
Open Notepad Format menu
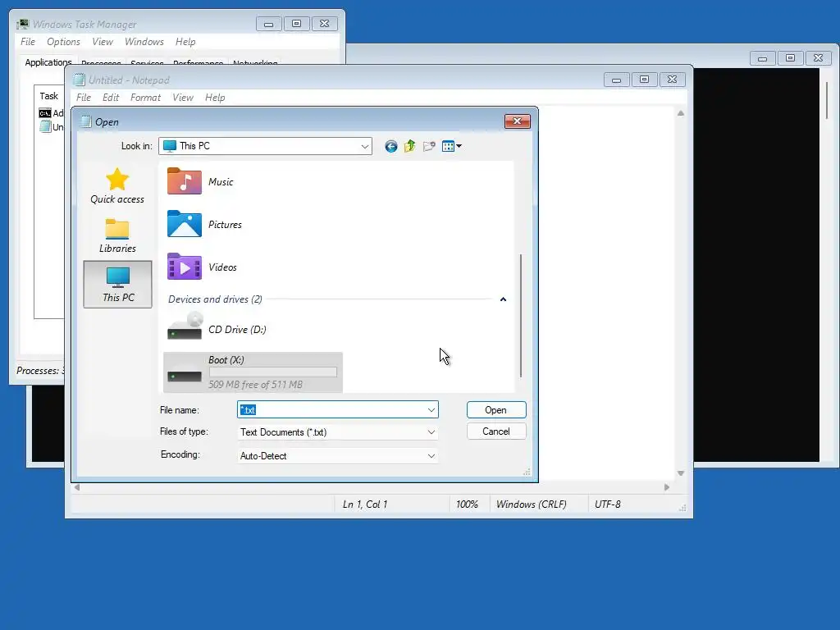click(x=145, y=98)
